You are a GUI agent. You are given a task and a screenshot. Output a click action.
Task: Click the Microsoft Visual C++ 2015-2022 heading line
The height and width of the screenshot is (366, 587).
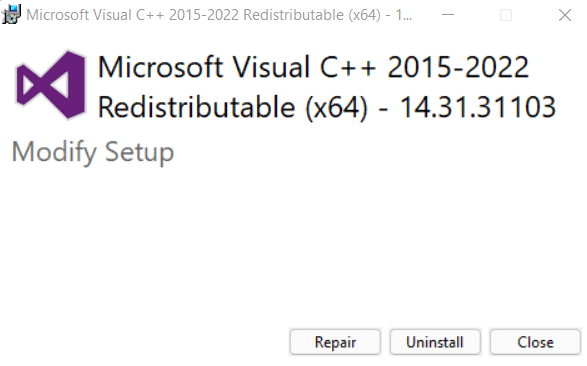[313, 67]
